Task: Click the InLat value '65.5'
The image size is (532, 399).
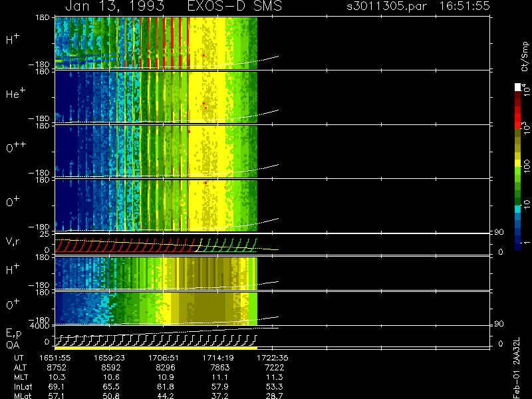Action: tap(111, 386)
